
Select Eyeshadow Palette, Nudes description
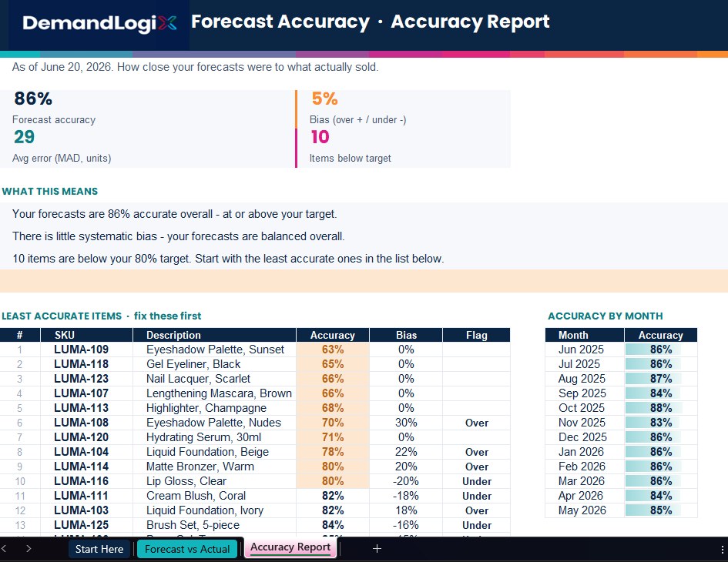pyautogui.click(x=214, y=423)
